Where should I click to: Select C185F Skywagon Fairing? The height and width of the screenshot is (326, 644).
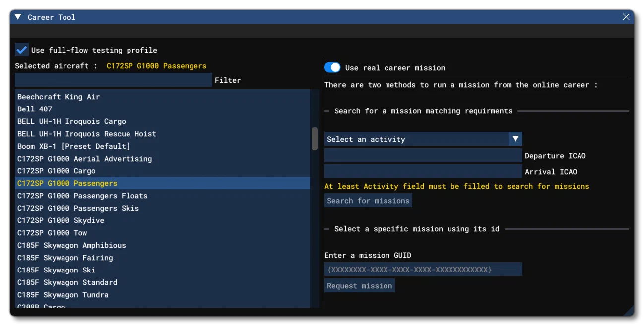[162, 258]
